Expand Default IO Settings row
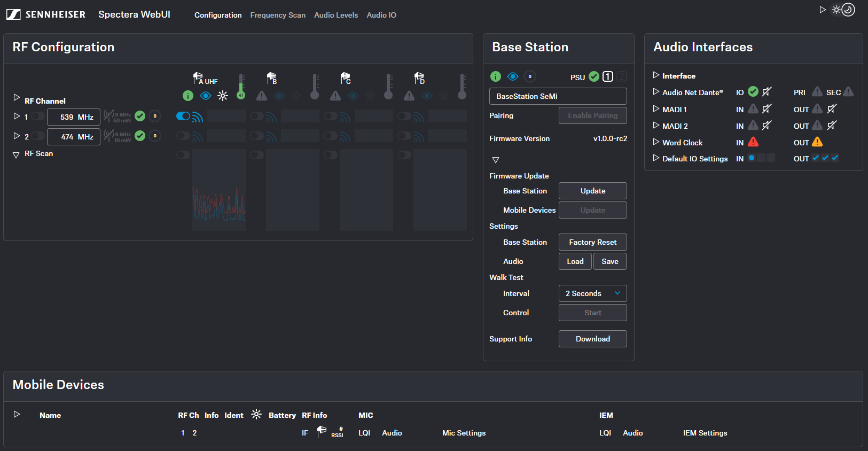Screen dimensions: 868x451 pos(656,158)
